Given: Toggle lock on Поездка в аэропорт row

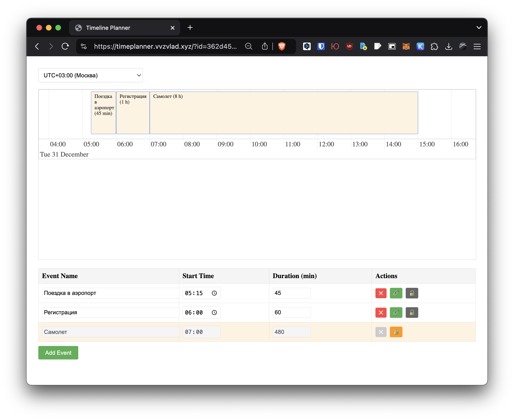Looking at the screenshot, I should click(412, 293).
